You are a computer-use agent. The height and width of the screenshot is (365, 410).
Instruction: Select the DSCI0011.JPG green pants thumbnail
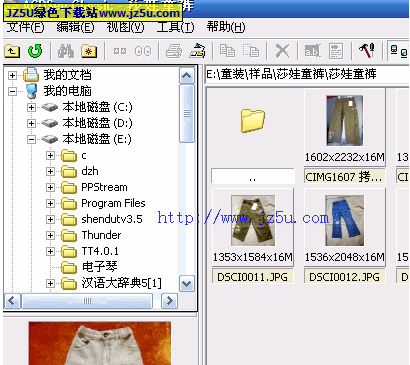(253, 220)
